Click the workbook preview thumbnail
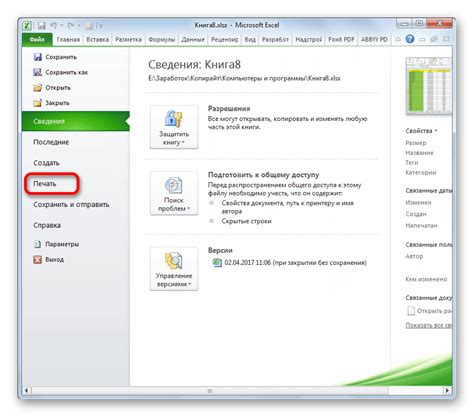 (429, 86)
